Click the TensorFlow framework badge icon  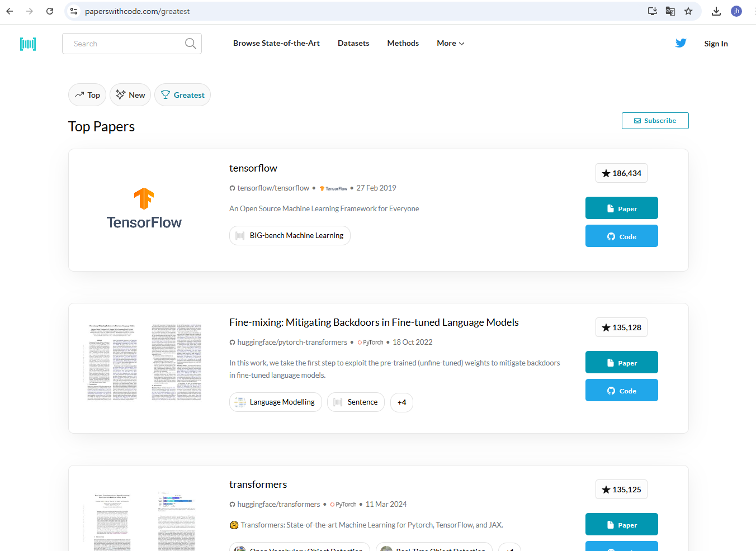[333, 188]
